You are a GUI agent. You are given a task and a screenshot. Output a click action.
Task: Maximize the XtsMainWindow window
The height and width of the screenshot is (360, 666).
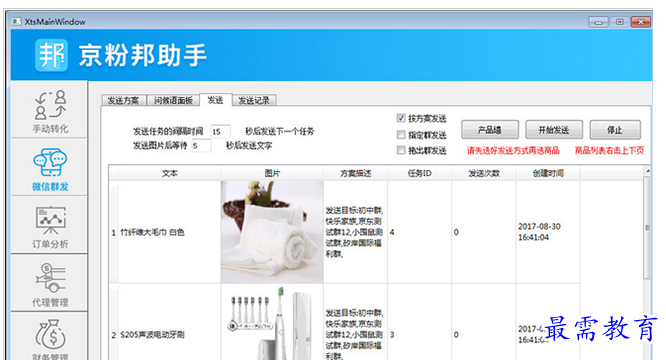(619, 22)
